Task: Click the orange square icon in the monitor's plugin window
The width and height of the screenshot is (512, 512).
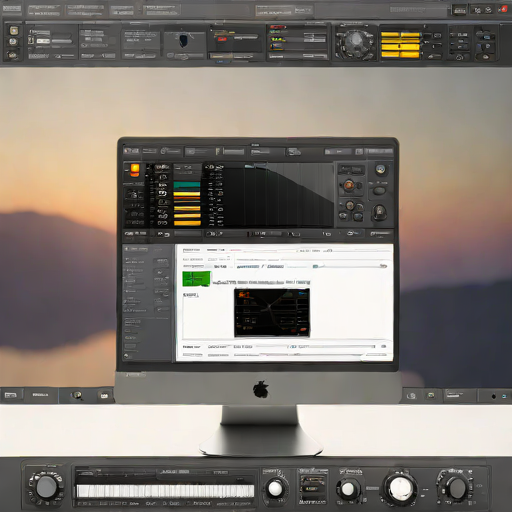Action: tap(135, 170)
